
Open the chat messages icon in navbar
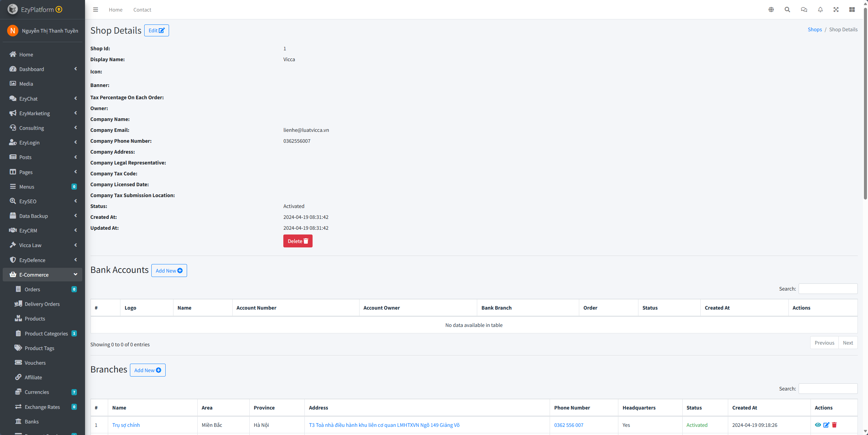click(x=804, y=10)
